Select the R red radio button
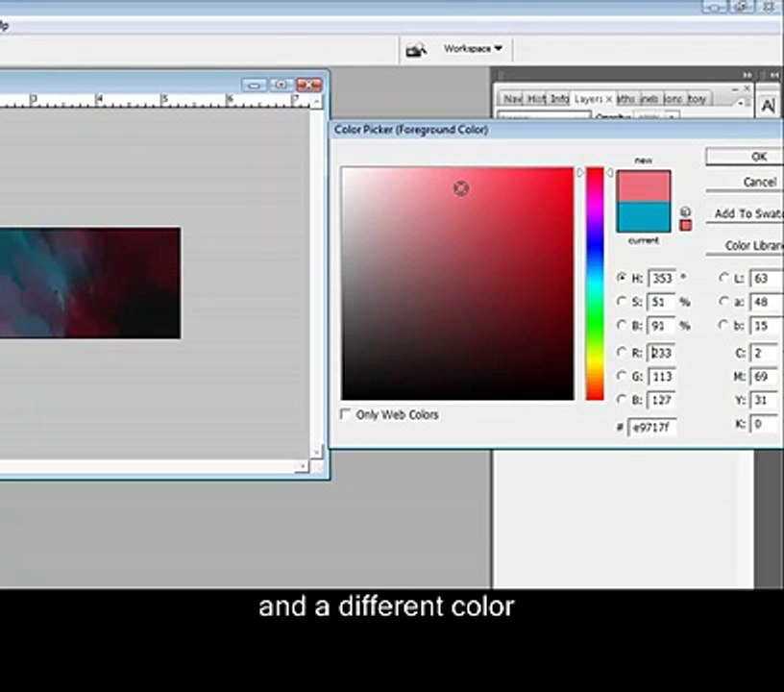The width and height of the screenshot is (784, 692). point(622,352)
